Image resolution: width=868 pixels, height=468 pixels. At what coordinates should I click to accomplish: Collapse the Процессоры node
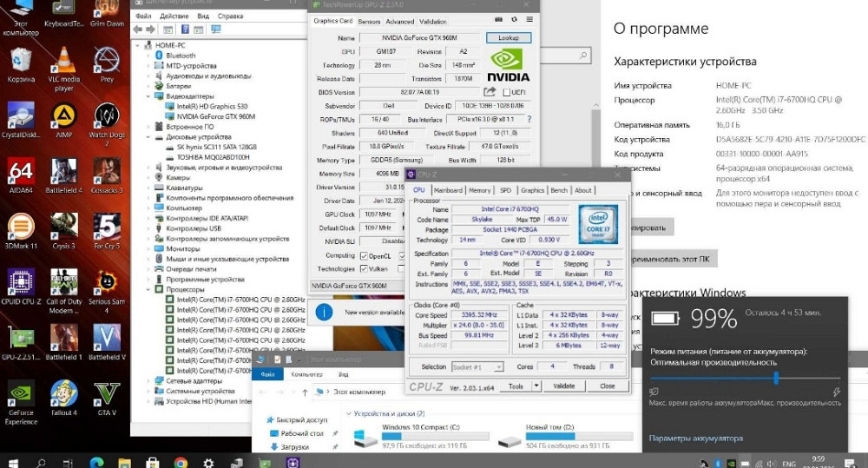[x=148, y=289]
